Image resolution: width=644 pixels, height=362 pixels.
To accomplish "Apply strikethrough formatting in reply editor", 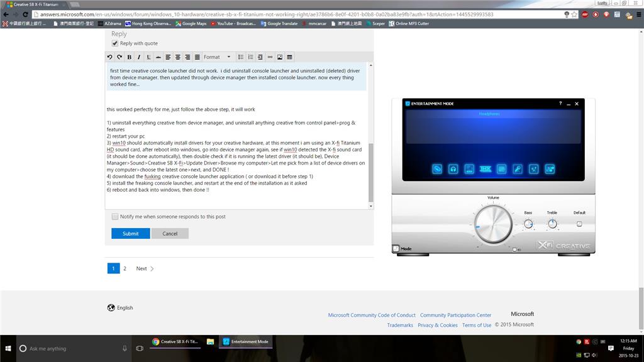I will click(158, 57).
